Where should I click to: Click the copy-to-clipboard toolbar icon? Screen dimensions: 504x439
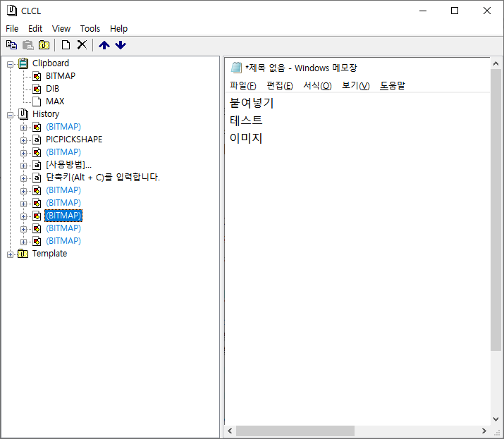click(x=11, y=45)
